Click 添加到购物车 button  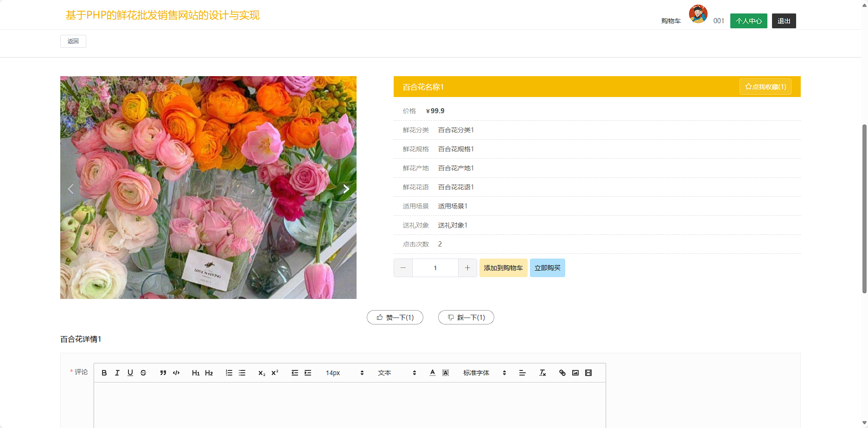pos(503,268)
